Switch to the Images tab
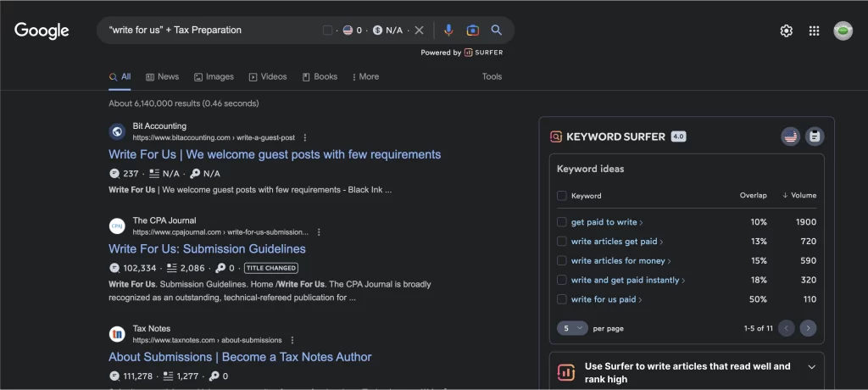868x390 pixels. click(214, 77)
